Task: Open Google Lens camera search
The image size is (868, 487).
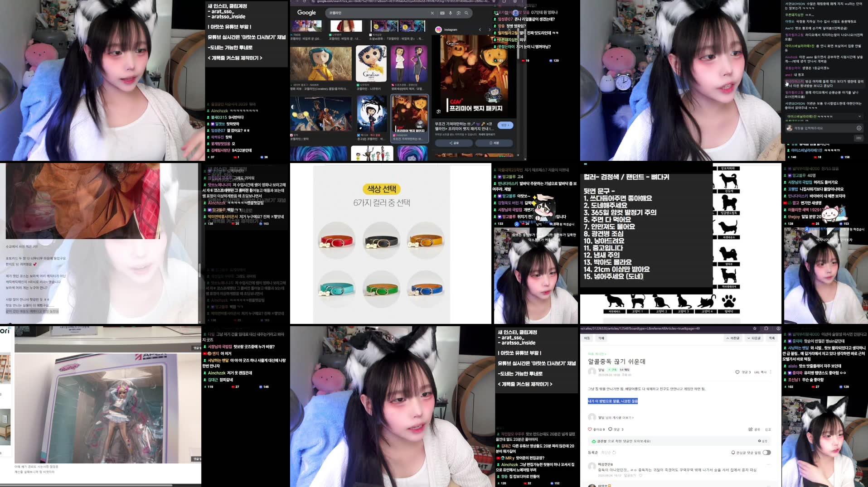Action: click(x=458, y=13)
